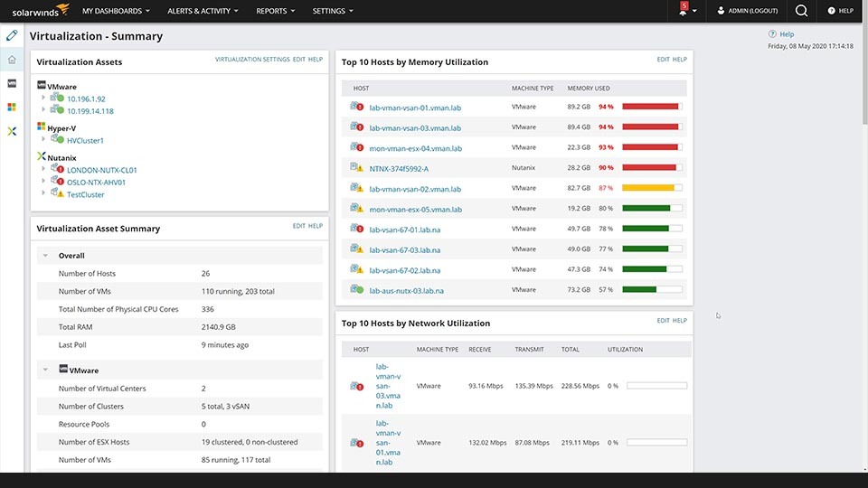
Task: Select the Nutanix X icon in sidebar
Action: [x=12, y=131]
